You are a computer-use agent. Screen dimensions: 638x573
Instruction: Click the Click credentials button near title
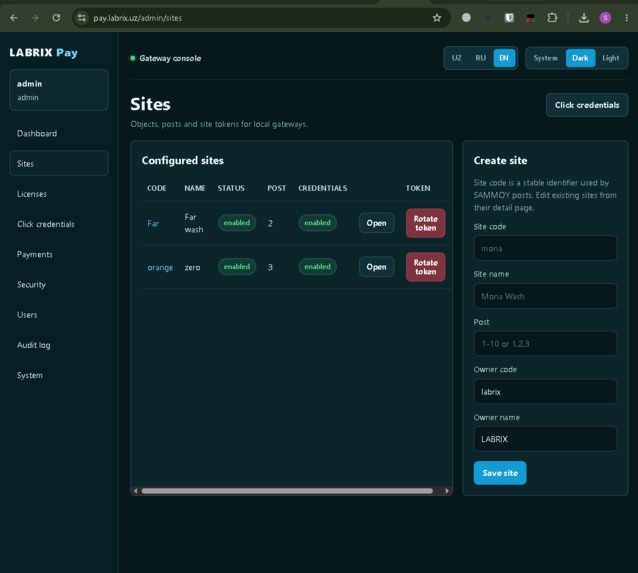[x=587, y=105]
